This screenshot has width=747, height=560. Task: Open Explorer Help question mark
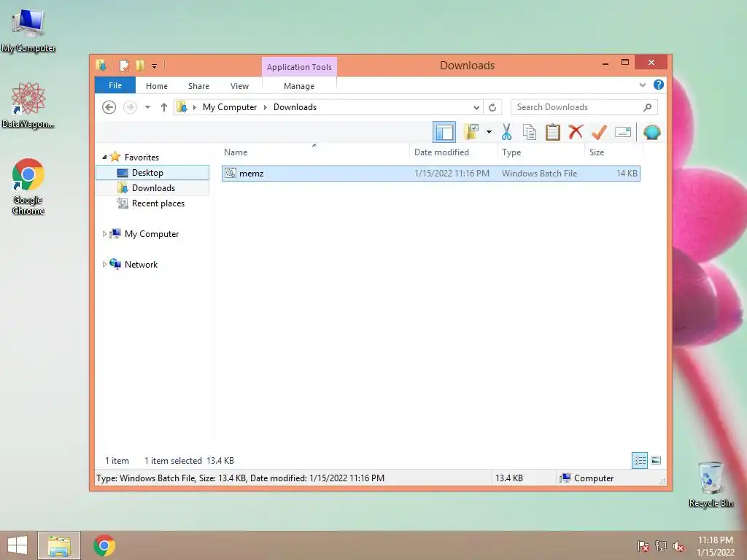[659, 85]
